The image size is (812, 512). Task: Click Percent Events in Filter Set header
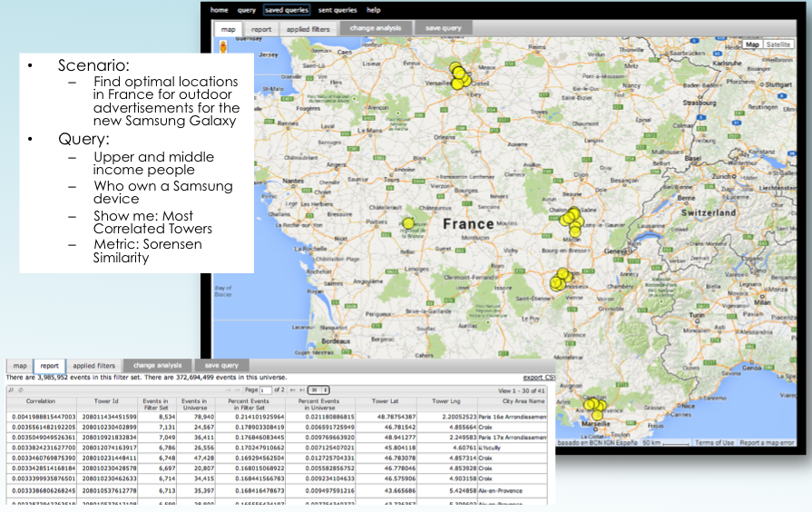[x=249, y=404]
